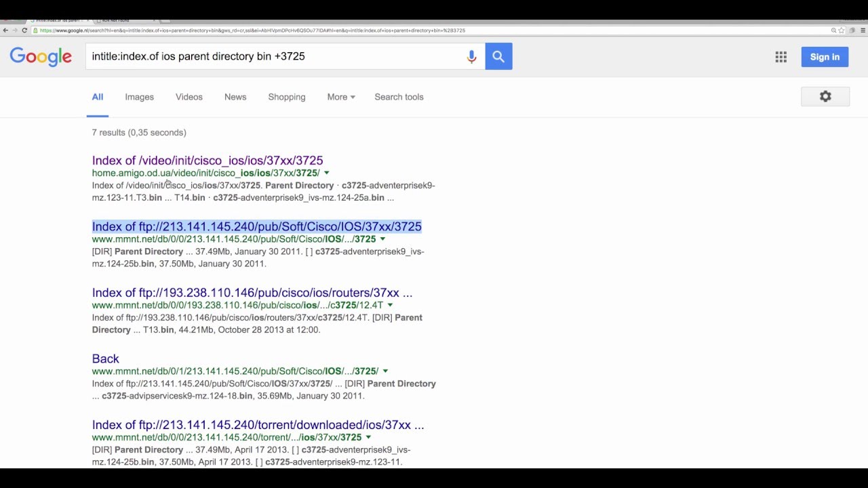Click the zoom magnifier icon in address bar

(833, 30)
